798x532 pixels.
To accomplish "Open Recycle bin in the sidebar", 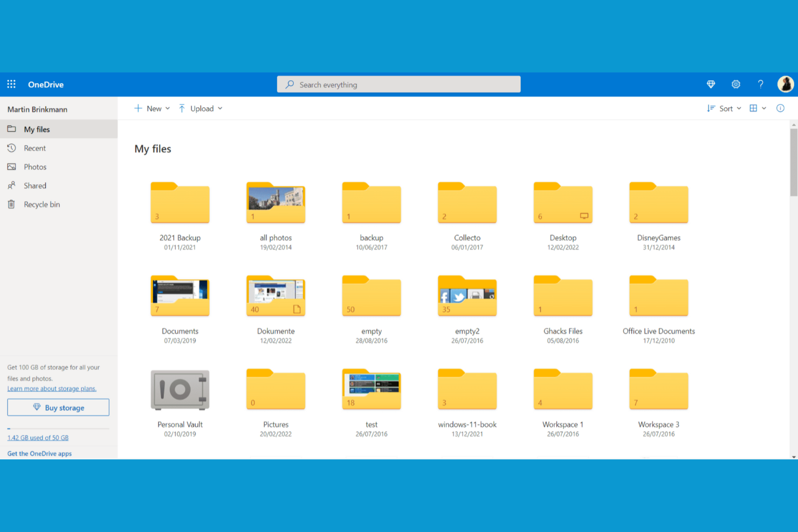I will coord(59,204).
